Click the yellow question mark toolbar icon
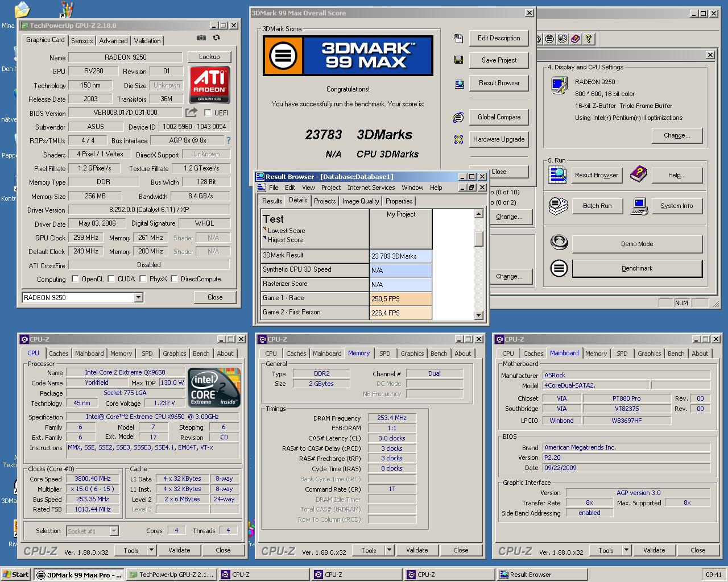The width and height of the screenshot is (728, 582). point(589,39)
